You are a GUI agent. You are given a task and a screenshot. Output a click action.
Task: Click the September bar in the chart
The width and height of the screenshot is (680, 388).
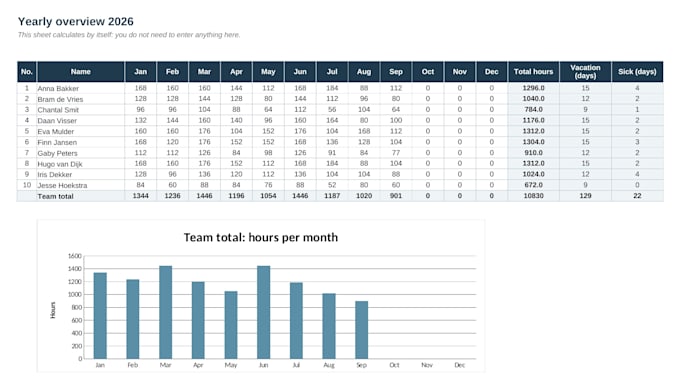tap(362, 330)
